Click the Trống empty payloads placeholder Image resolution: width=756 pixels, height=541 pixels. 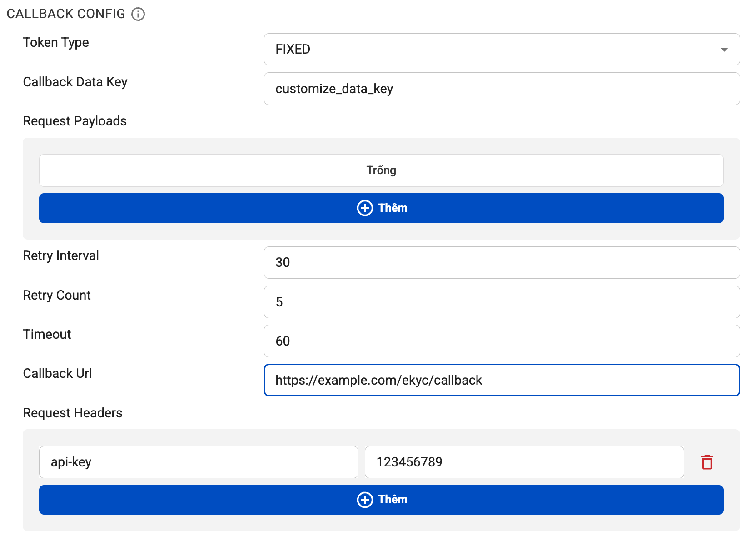[x=381, y=170]
